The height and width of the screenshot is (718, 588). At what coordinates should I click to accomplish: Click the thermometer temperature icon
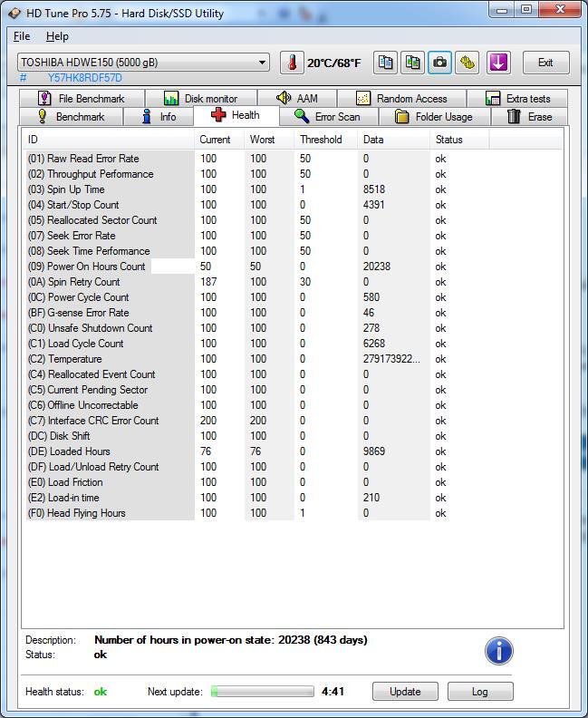tap(292, 63)
